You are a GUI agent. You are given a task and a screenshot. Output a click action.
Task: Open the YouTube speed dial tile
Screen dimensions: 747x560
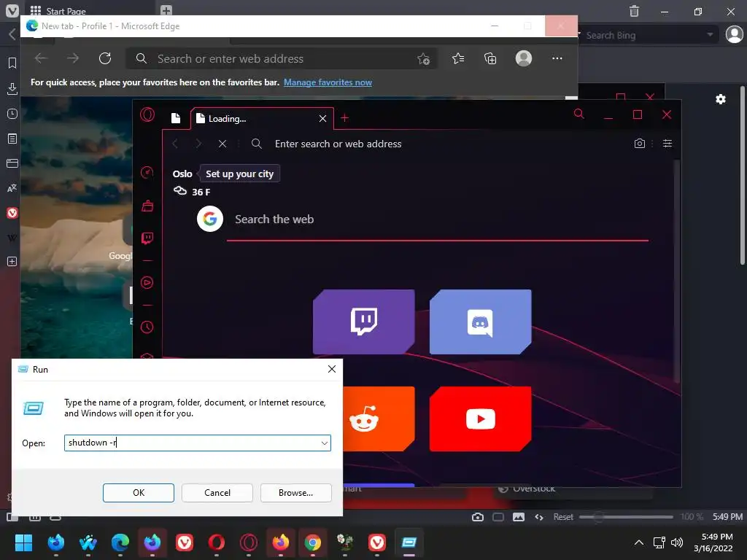(480, 419)
